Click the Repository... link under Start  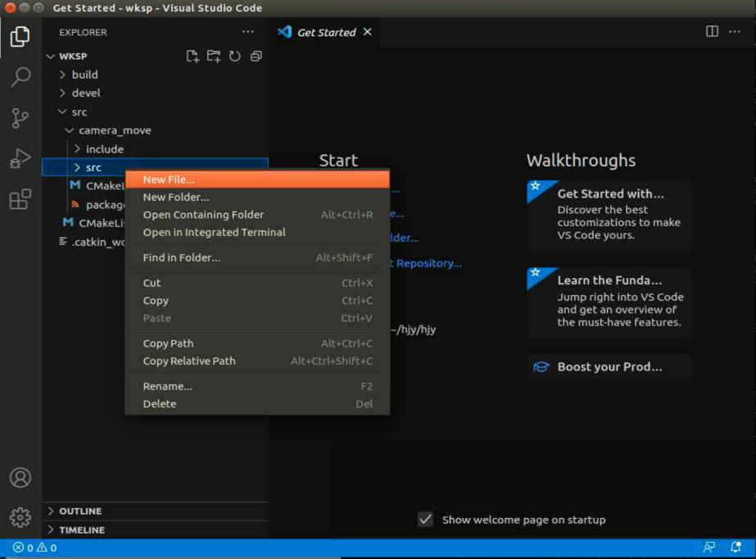pos(429,263)
